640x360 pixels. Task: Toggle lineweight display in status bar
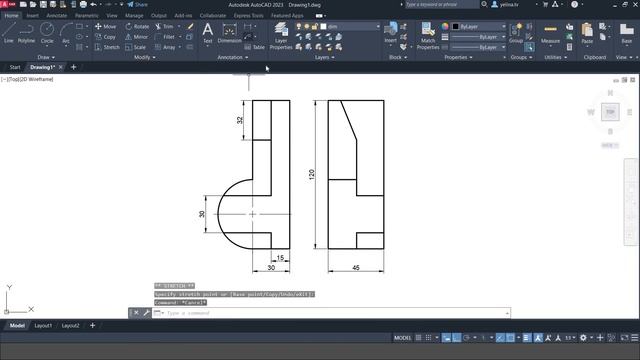click(527, 338)
